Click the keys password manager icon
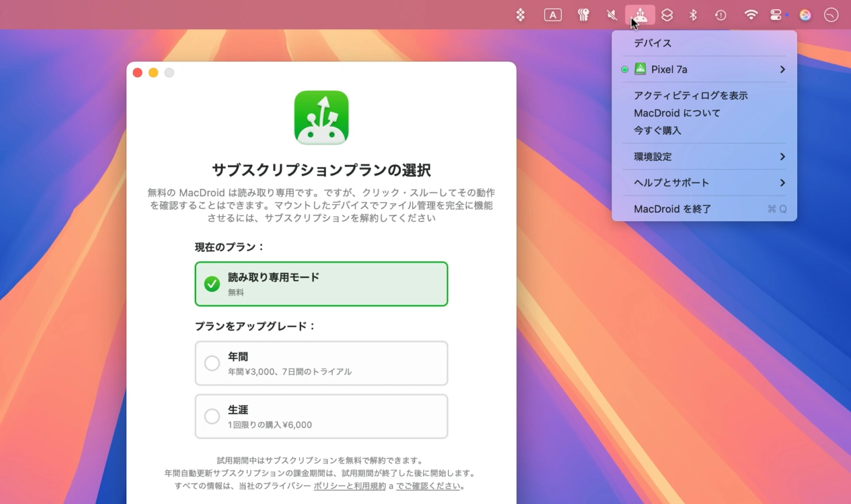 click(x=583, y=15)
